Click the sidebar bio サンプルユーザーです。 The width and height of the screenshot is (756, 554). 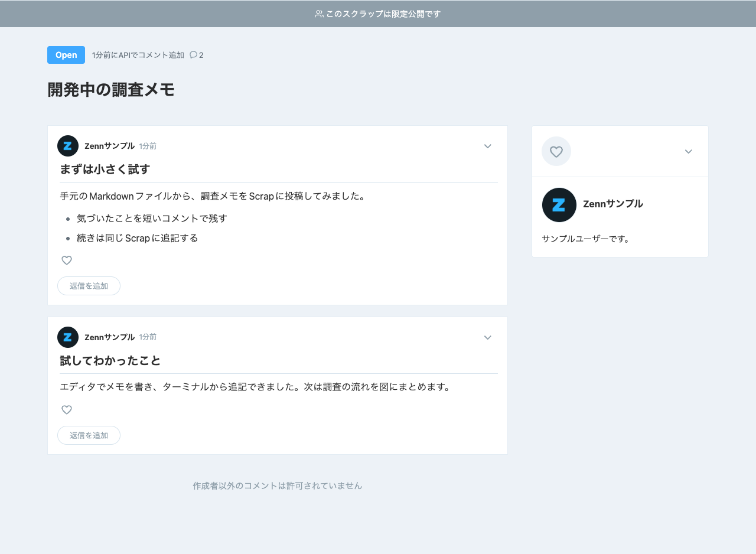pos(586,239)
